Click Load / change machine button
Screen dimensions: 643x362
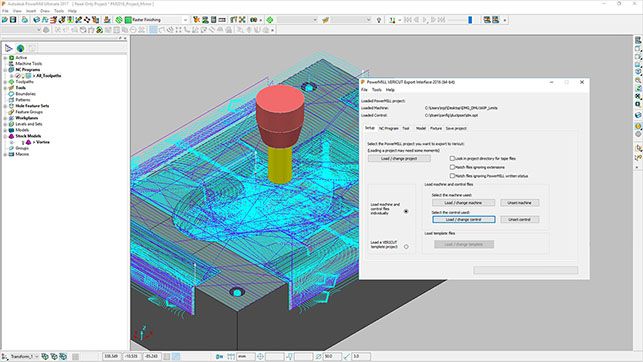point(463,203)
